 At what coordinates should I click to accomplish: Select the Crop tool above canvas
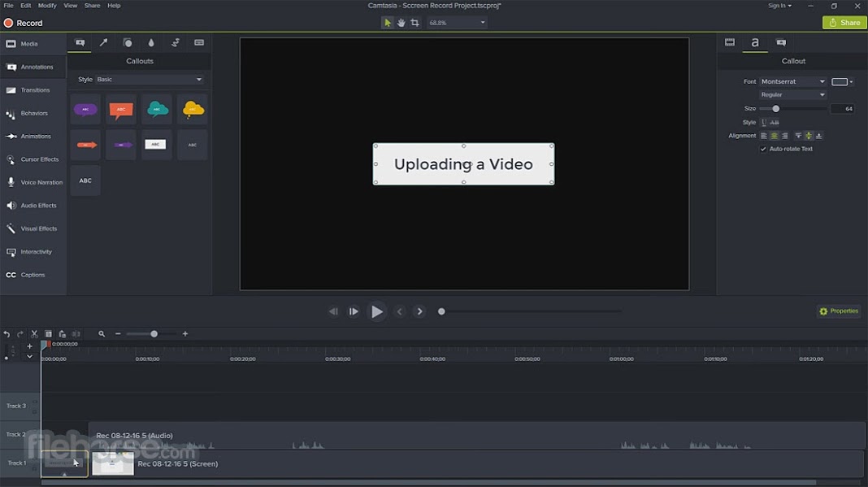[x=414, y=23]
